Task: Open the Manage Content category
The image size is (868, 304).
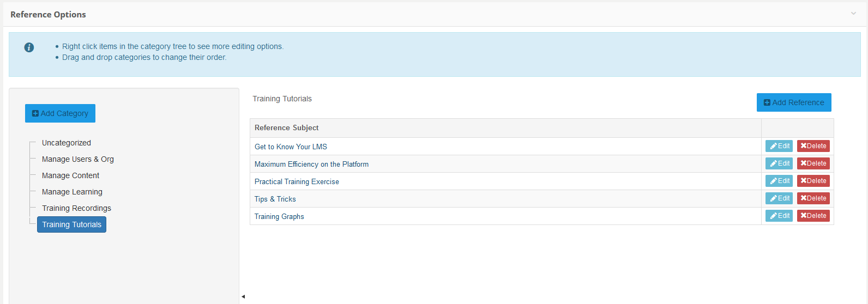Action: pos(71,175)
